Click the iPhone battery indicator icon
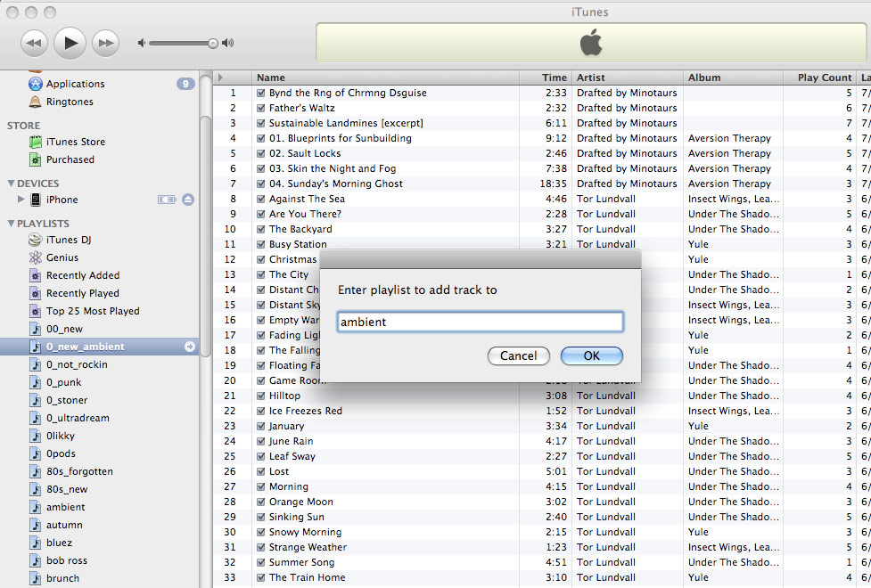The width and height of the screenshot is (871, 588). pyautogui.click(x=167, y=200)
